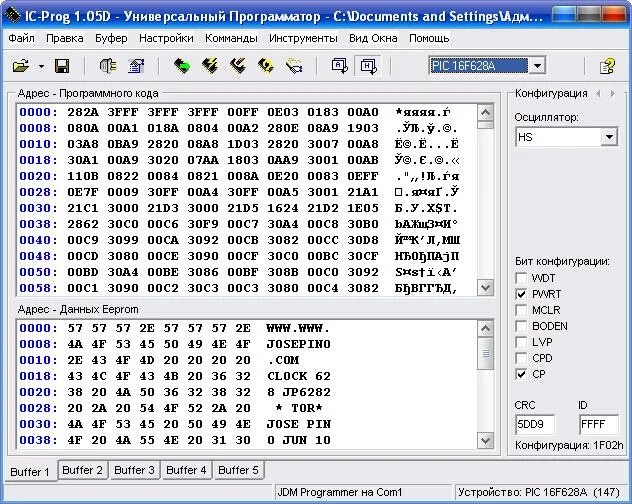632x504 pixels.
Task: Uncheck the PWRT configuration bit
Action: point(521,294)
